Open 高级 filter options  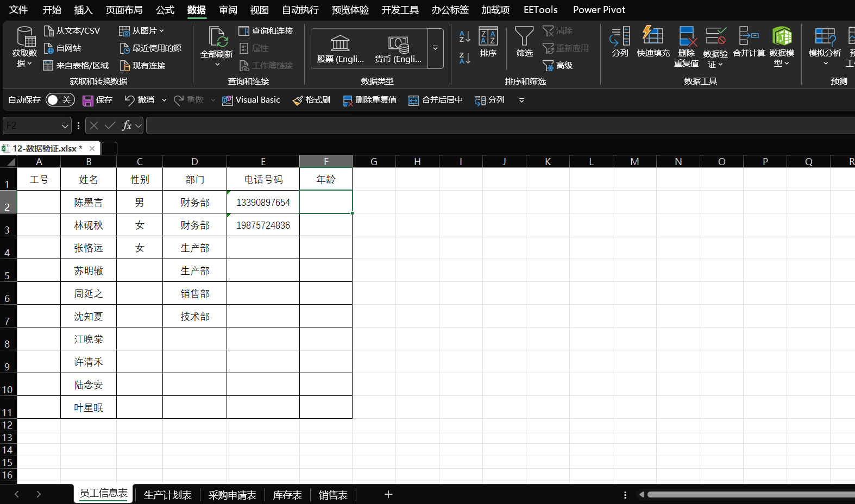pyautogui.click(x=558, y=66)
